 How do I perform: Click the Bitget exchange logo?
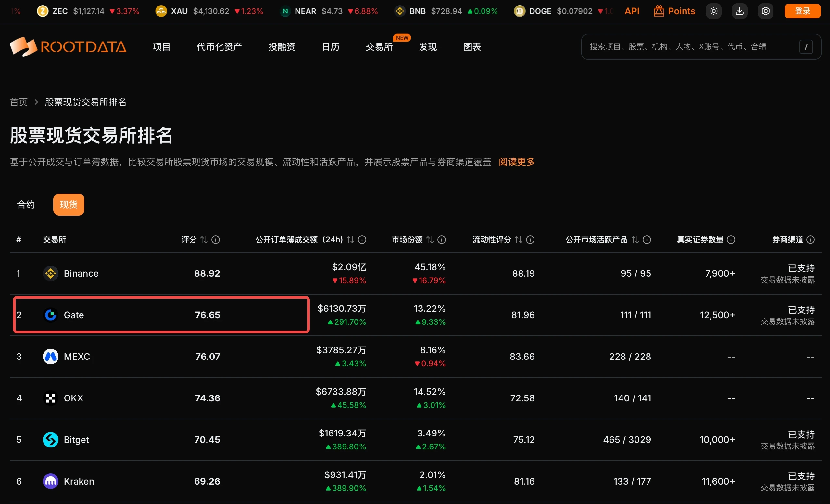click(x=51, y=440)
